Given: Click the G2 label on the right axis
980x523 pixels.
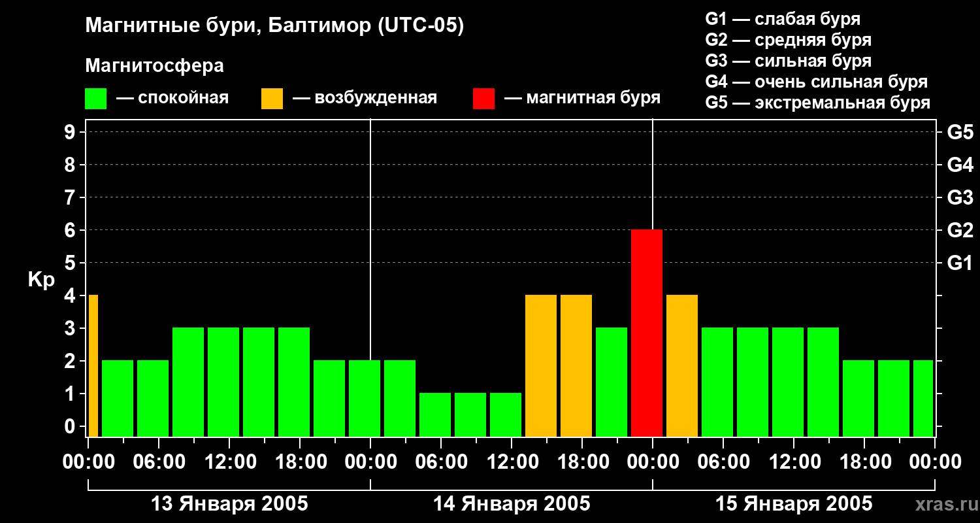Looking at the screenshot, I should coord(960,230).
